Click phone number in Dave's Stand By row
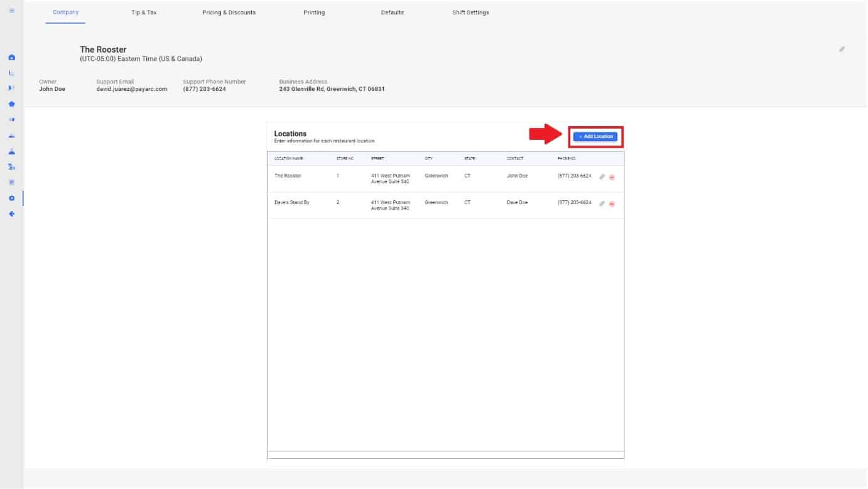Viewport: 868px width, 489px height. tap(574, 203)
